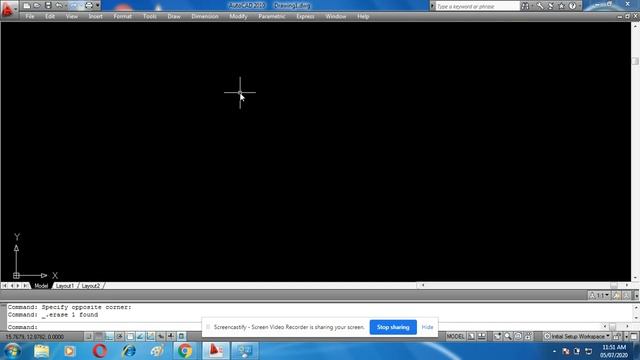Image resolution: width=640 pixels, height=360 pixels.
Task: Toggle Grid Display in status bar
Action: click(99, 336)
